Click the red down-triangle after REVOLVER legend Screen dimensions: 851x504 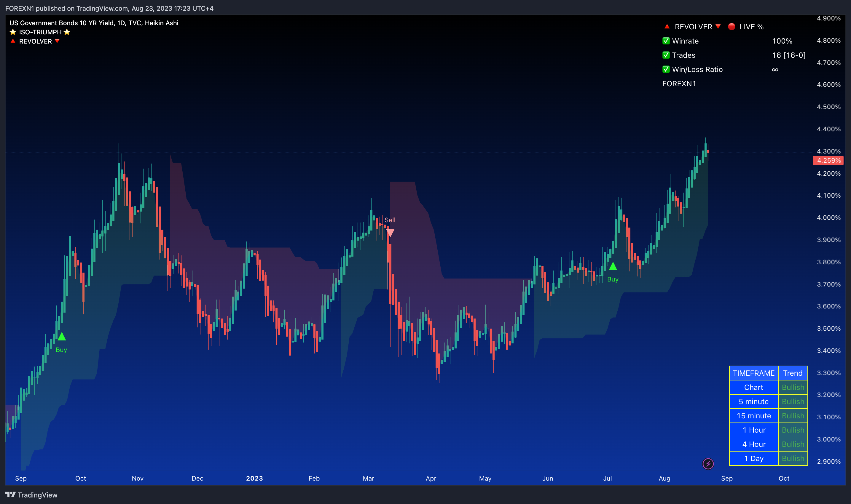(57, 41)
